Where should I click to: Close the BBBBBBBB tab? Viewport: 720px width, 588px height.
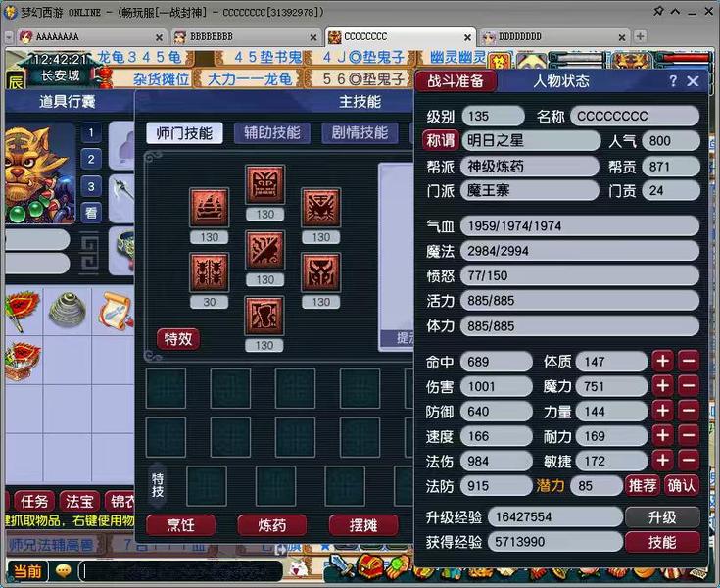pos(313,37)
